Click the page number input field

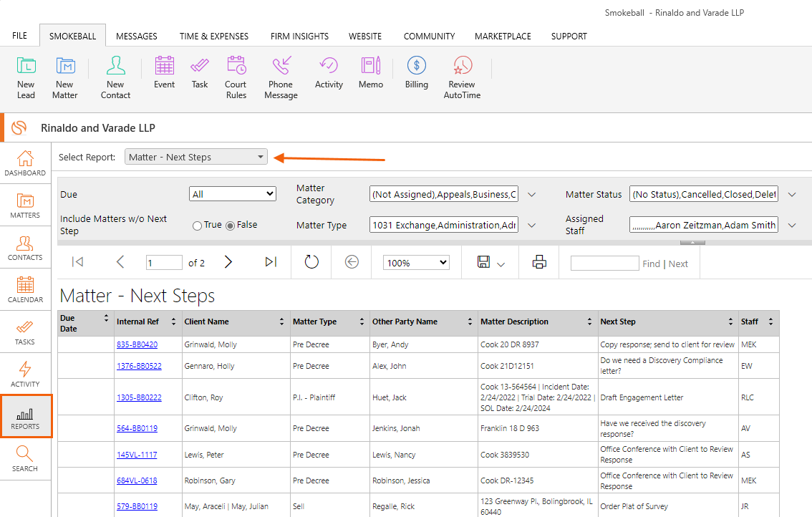164,263
